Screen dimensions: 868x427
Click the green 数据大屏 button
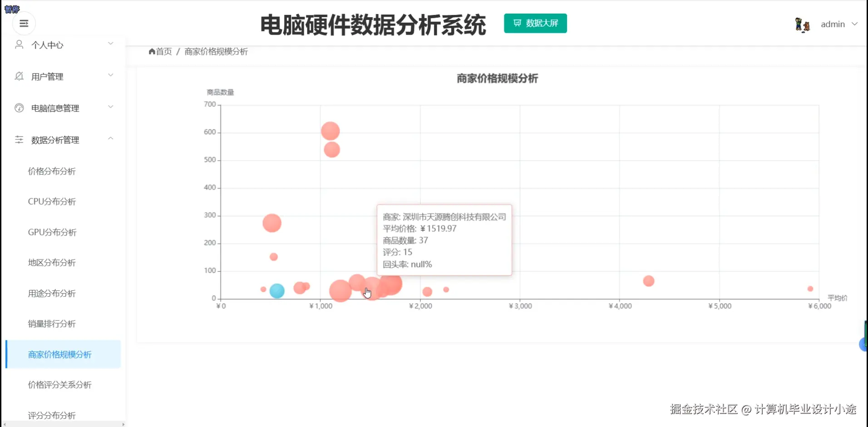535,23
